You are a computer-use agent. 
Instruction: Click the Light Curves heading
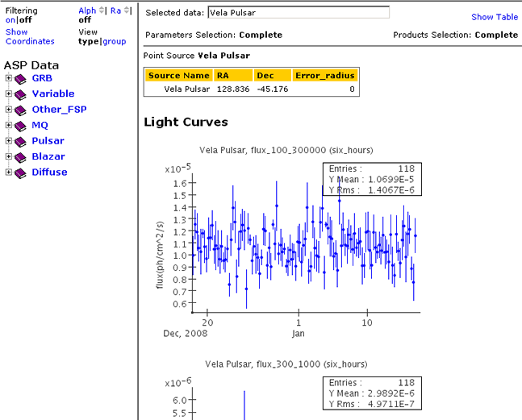click(186, 122)
